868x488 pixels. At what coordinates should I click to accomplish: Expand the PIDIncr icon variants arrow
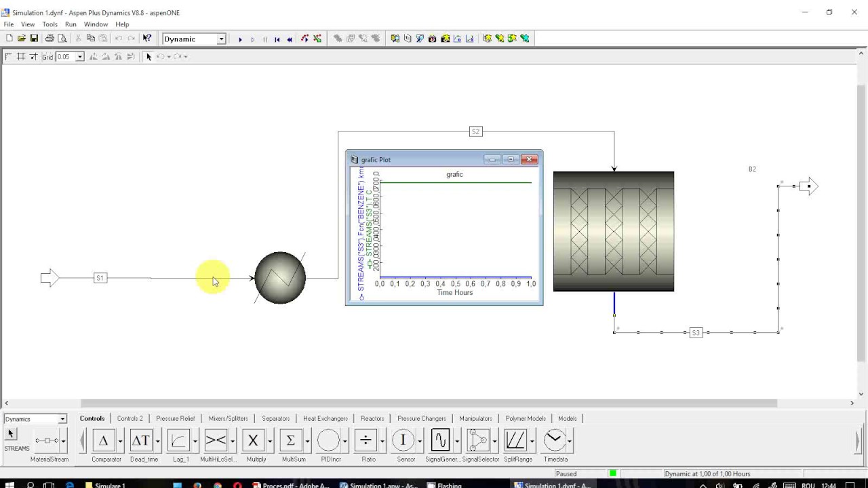coord(344,441)
